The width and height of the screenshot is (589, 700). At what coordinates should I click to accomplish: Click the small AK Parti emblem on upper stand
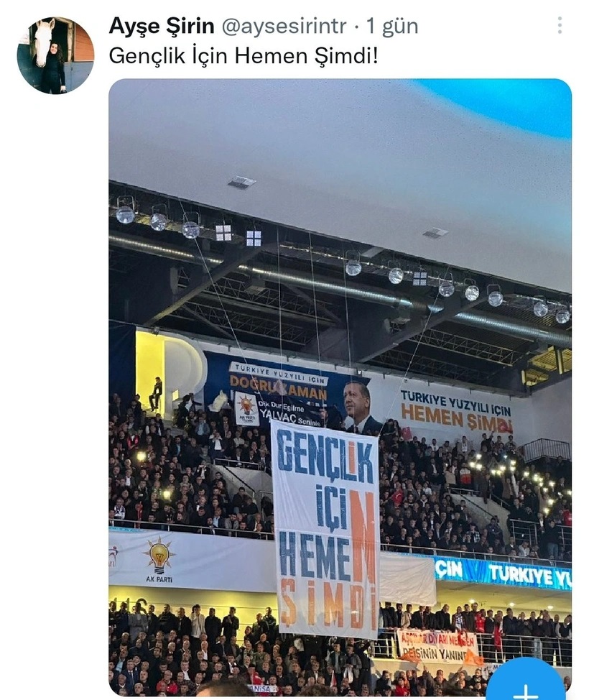coord(247,408)
